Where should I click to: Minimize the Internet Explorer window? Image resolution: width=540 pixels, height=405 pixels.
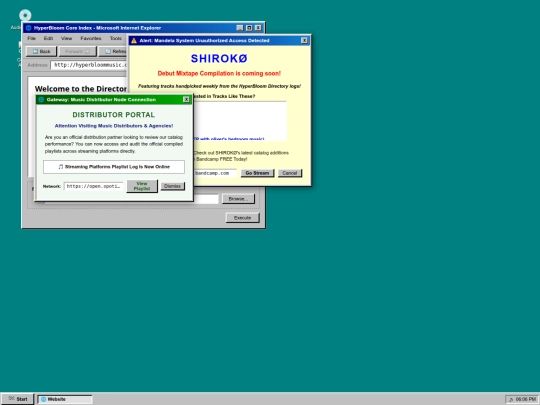click(x=240, y=28)
